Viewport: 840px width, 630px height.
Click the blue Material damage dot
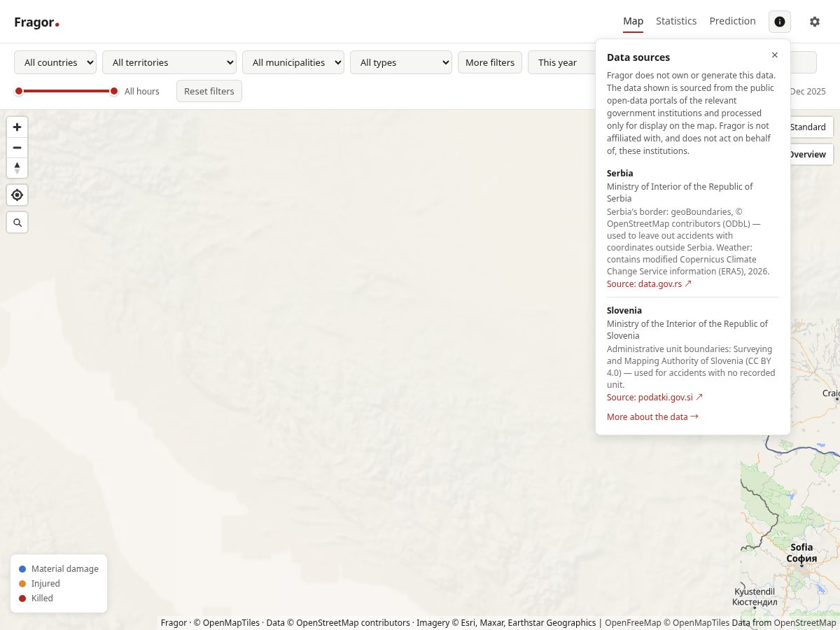22,569
